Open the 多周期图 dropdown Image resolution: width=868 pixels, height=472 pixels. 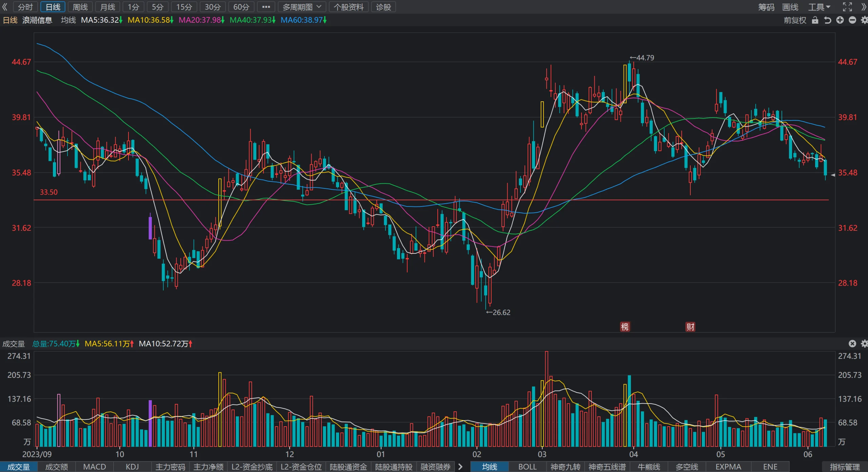pos(302,7)
